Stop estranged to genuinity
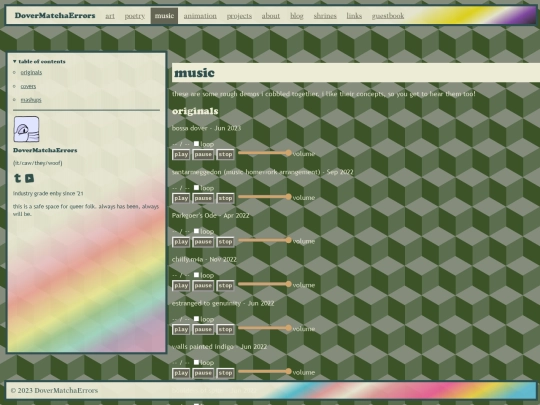The height and width of the screenshot is (405, 540). pos(225,330)
